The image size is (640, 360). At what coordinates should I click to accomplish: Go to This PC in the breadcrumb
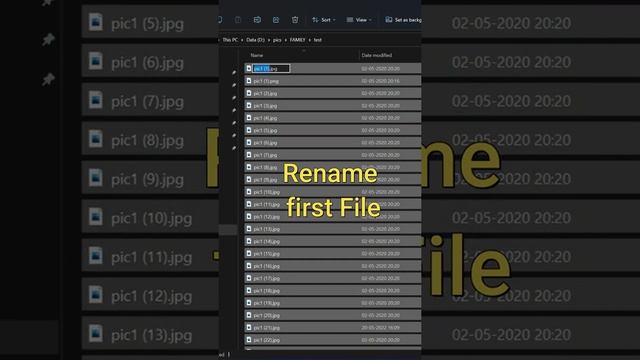pyautogui.click(x=230, y=40)
